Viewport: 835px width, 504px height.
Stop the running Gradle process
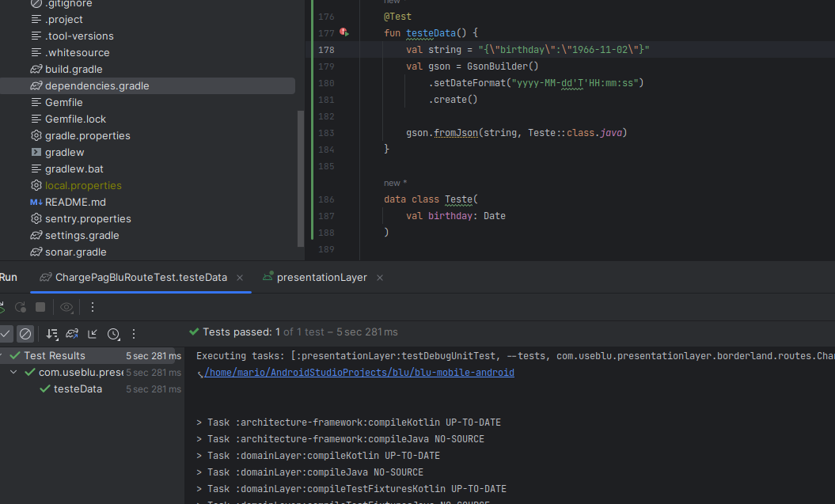(42, 306)
